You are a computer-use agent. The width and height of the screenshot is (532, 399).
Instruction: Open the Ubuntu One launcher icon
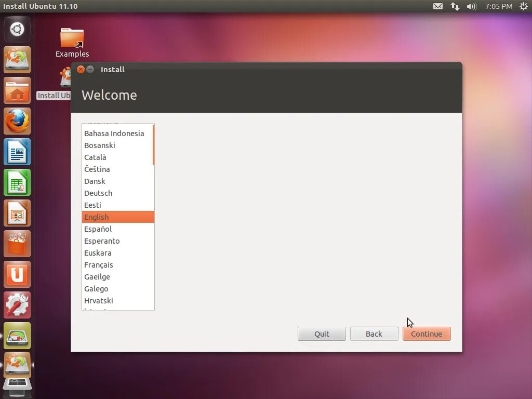tap(17, 274)
